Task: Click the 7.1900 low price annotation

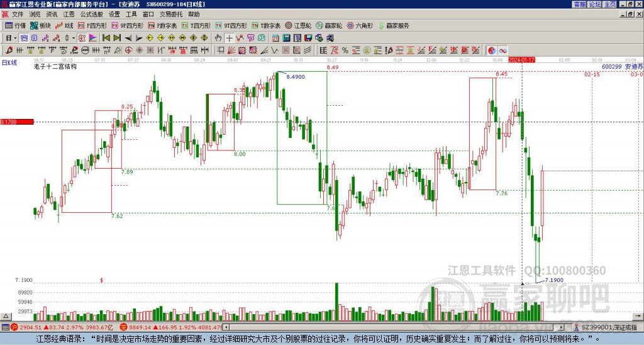Action: 554,280
